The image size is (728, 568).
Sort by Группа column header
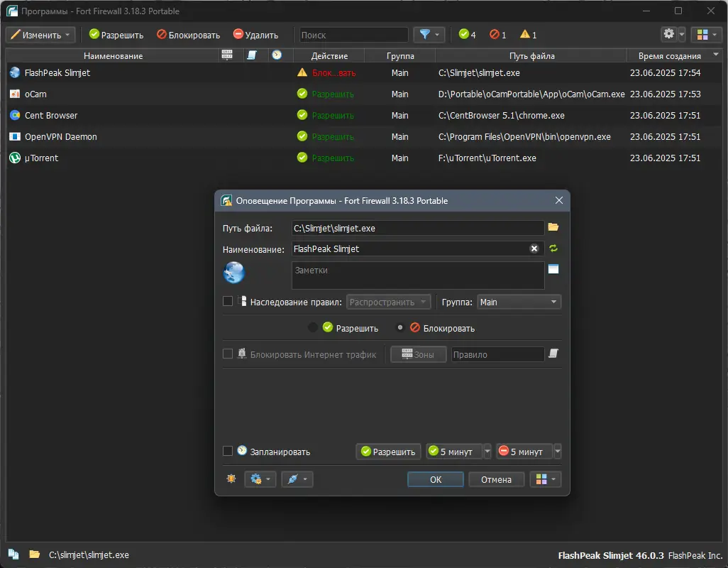point(399,55)
